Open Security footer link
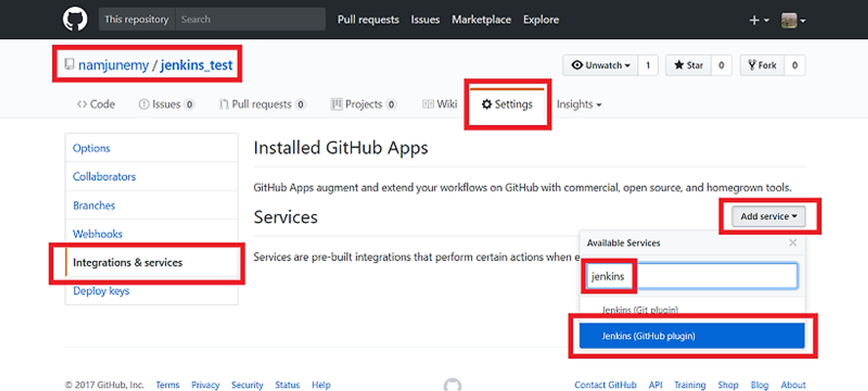 click(x=247, y=385)
